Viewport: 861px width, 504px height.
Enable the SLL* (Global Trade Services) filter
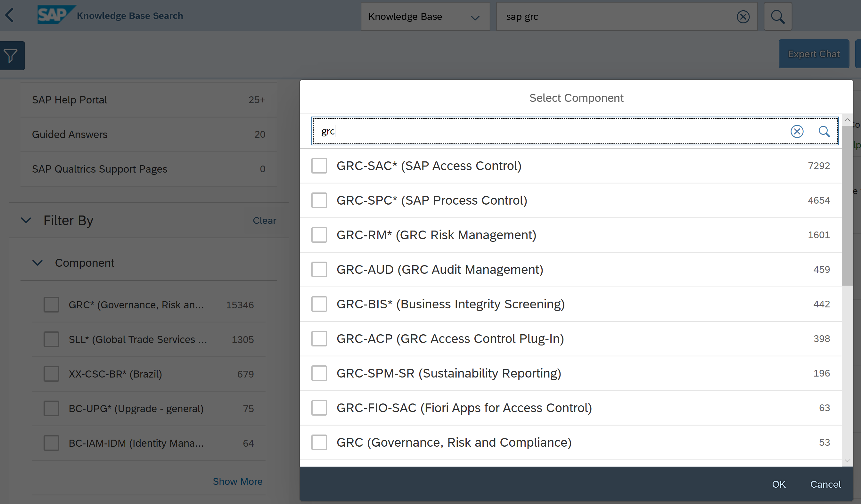(x=51, y=339)
